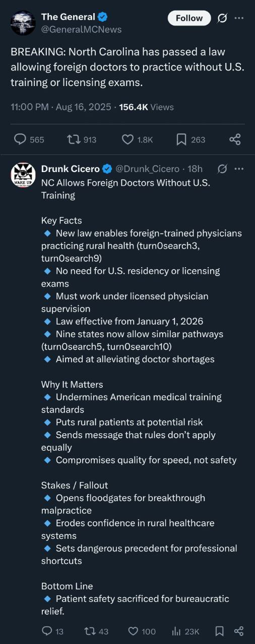The height and width of the screenshot is (644, 255).
Task: Like Drunk Cicero's reply with 100 likes
Action: click(142, 631)
